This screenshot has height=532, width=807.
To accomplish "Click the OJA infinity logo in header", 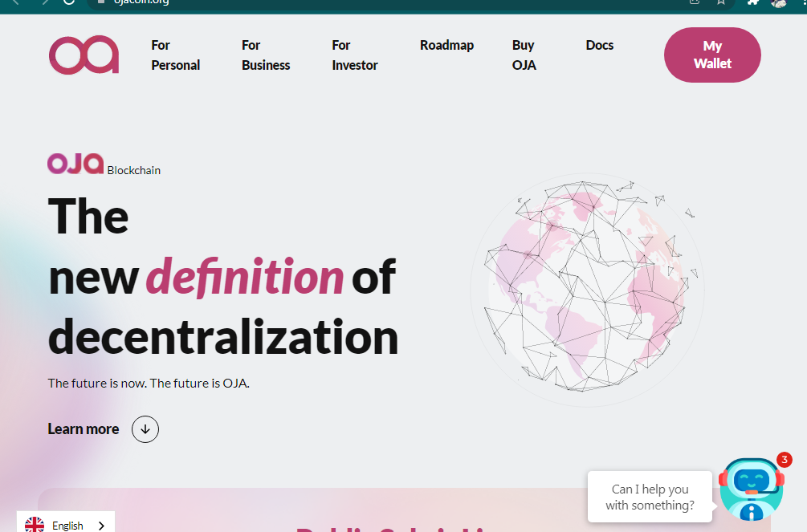I will 84,55.
